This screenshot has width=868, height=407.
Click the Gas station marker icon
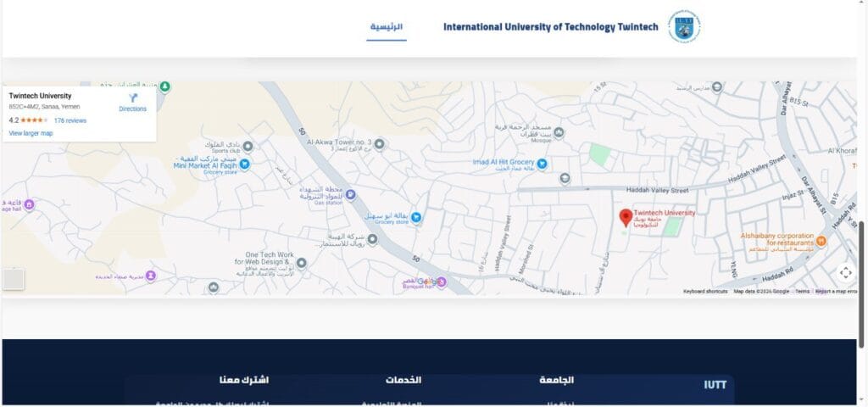pos(350,195)
